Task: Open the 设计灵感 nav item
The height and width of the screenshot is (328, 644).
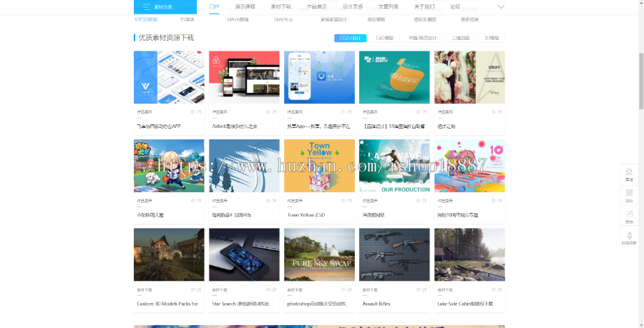Action: pyautogui.click(x=352, y=6)
